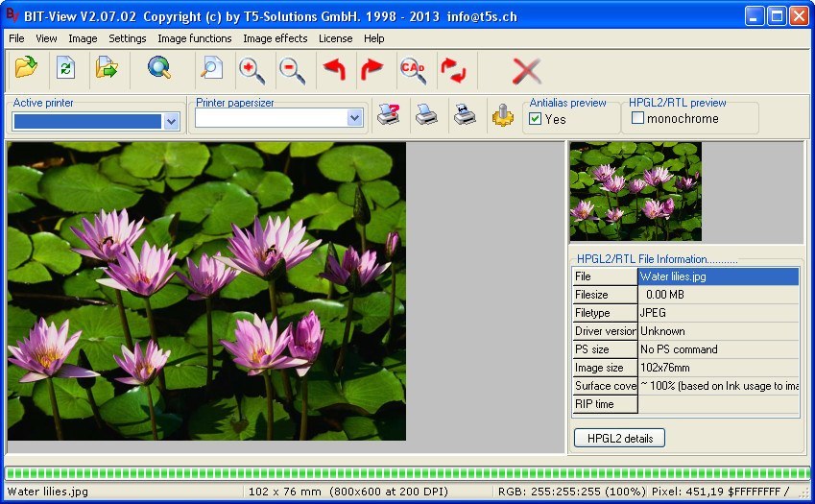Click status bar RGB value text
The height and width of the screenshot is (504, 815).
coord(571,492)
